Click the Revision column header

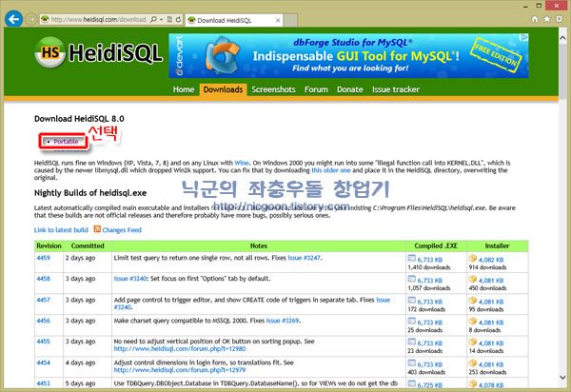click(x=49, y=246)
